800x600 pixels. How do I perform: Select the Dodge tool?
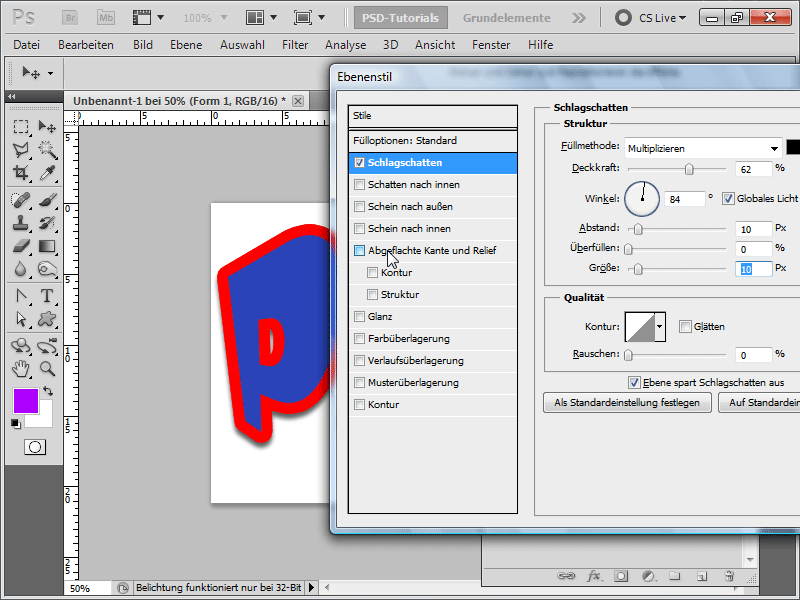coord(47,269)
